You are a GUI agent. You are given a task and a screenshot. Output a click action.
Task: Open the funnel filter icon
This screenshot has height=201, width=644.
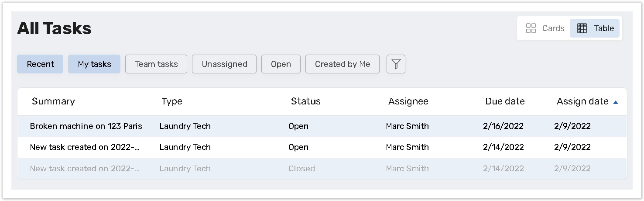click(396, 64)
